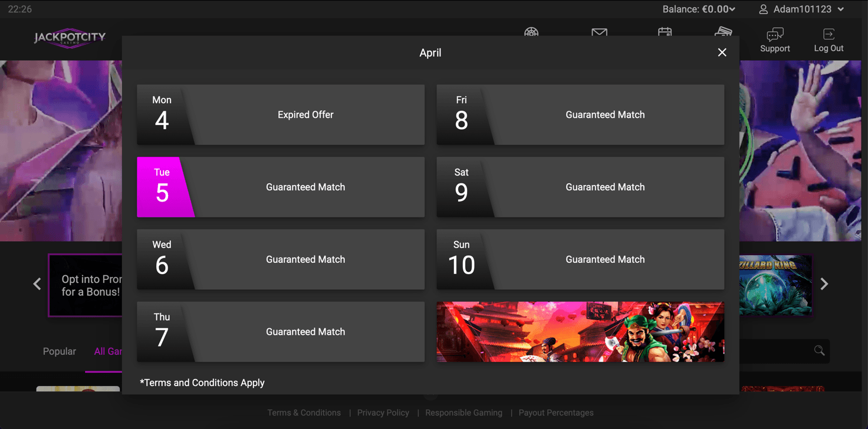Switch to the Popular games tab

point(59,351)
